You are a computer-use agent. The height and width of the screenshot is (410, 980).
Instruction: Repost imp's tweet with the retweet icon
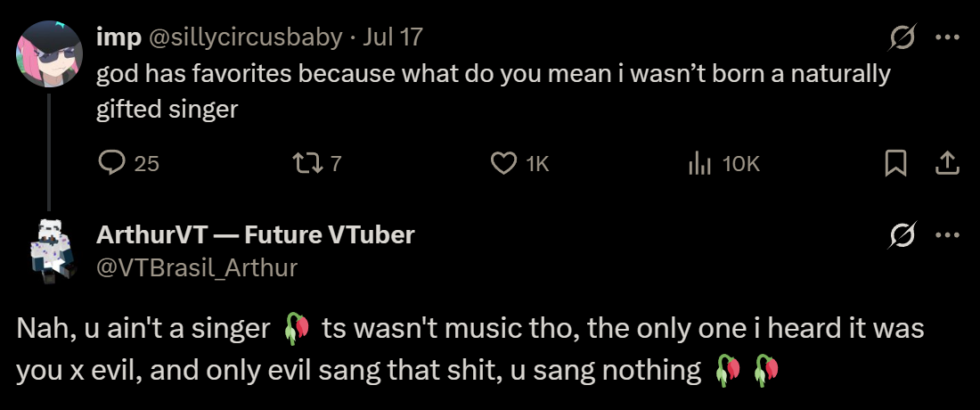[x=304, y=163]
